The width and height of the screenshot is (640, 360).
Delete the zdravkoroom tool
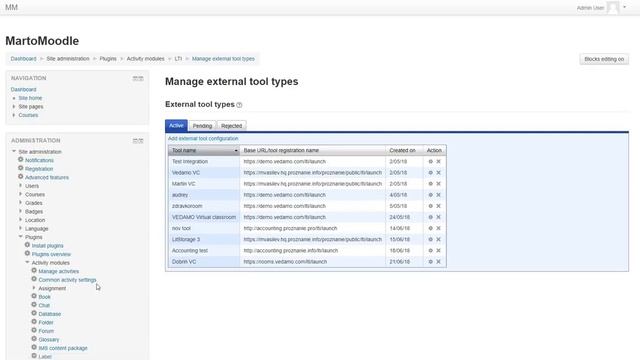(438, 206)
